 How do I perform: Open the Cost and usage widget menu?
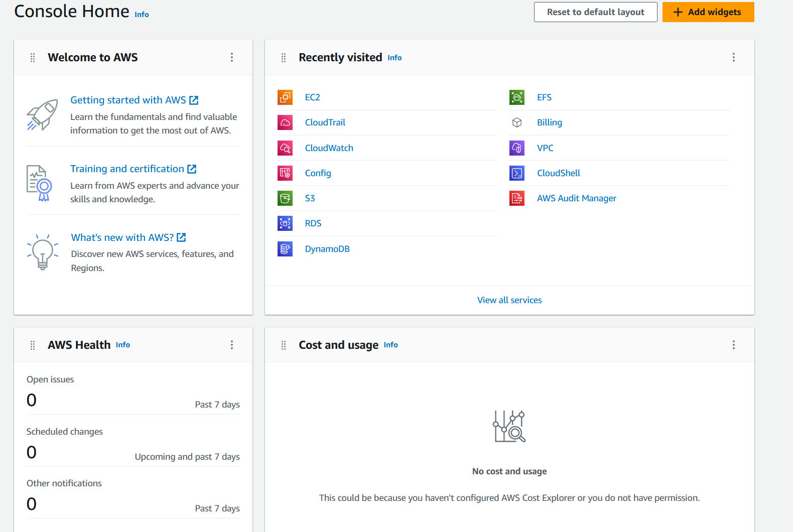(x=734, y=345)
